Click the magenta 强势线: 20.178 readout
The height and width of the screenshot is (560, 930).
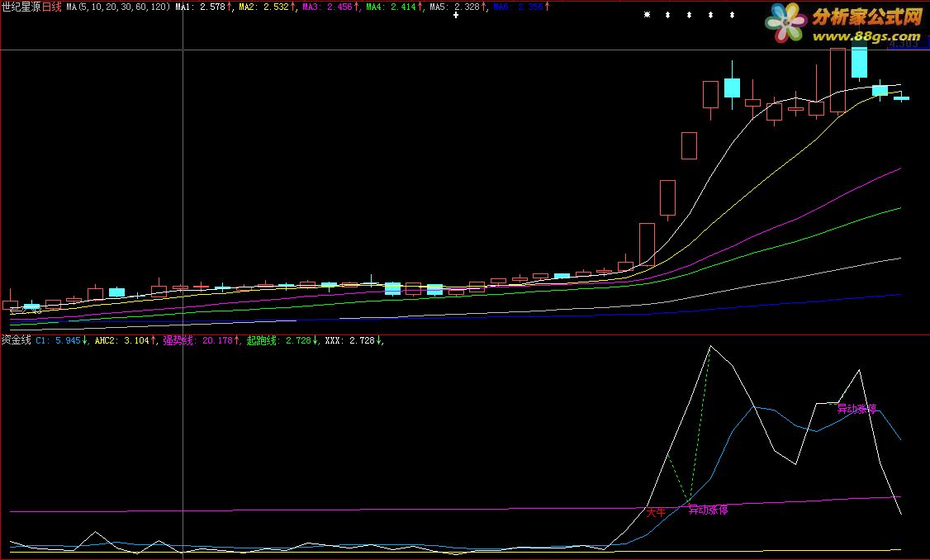click(198, 340)
